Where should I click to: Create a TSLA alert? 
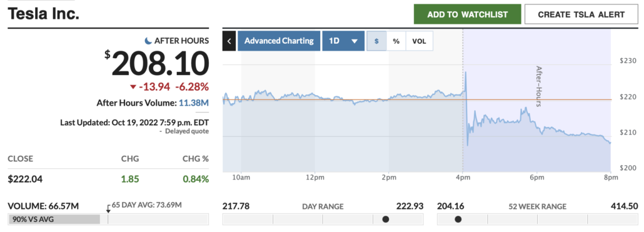coord(581,14)
